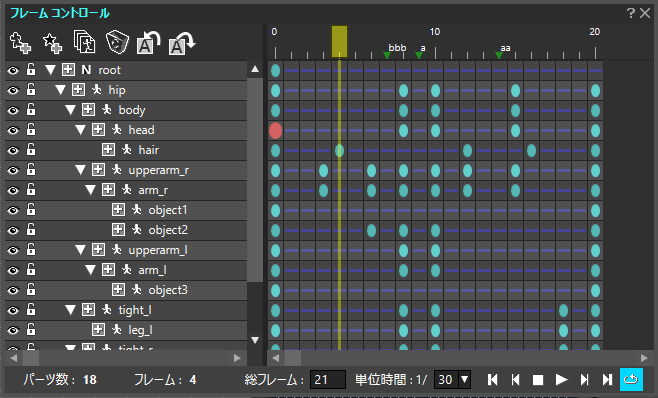The height and width of the screenshot is (398, 658).
Task: Select the object3 part row
Action: click(x=126, y=290)
